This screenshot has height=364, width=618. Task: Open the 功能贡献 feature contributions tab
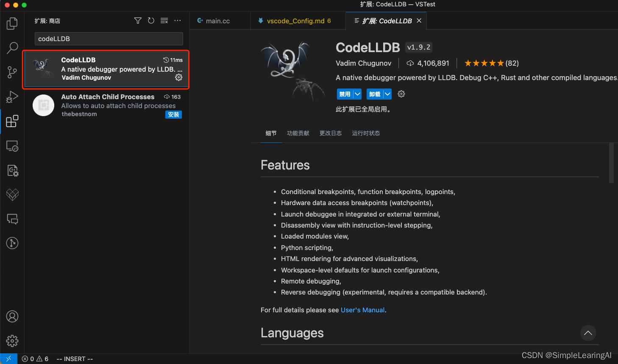coord(298,133)
